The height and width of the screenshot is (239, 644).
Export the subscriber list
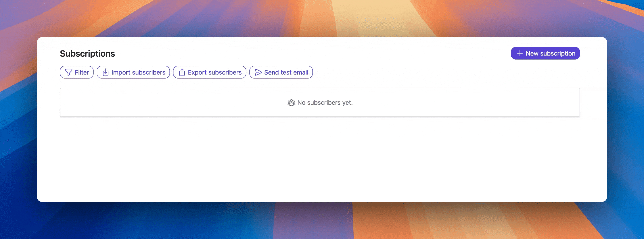(209, 72)
